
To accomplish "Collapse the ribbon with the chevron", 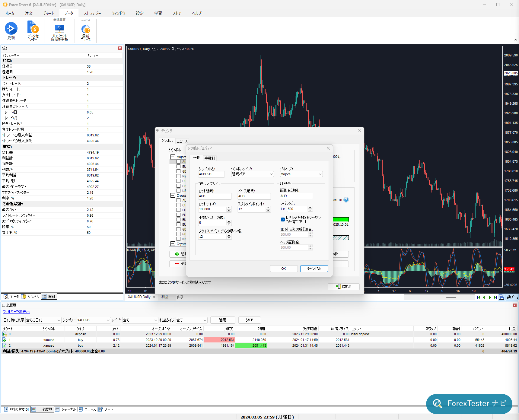I will coord(515,40).
